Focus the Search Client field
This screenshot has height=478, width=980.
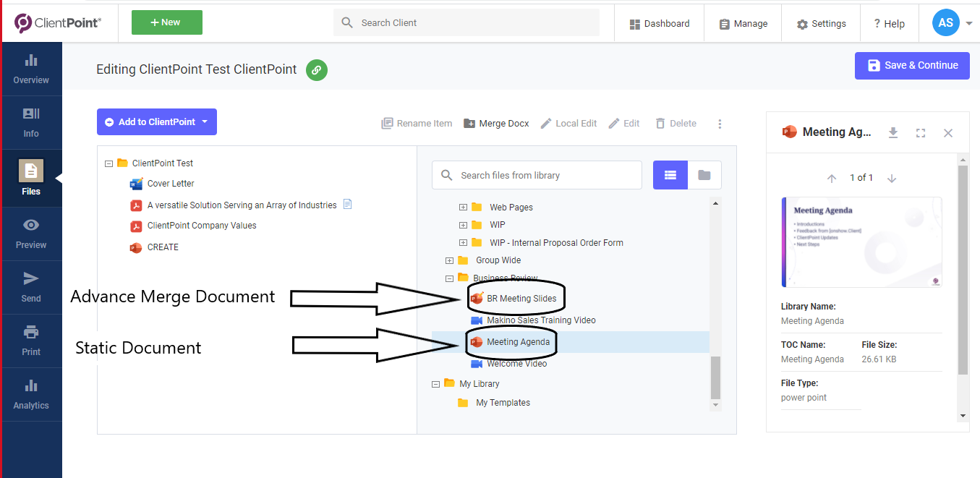(x=466, y=22)
